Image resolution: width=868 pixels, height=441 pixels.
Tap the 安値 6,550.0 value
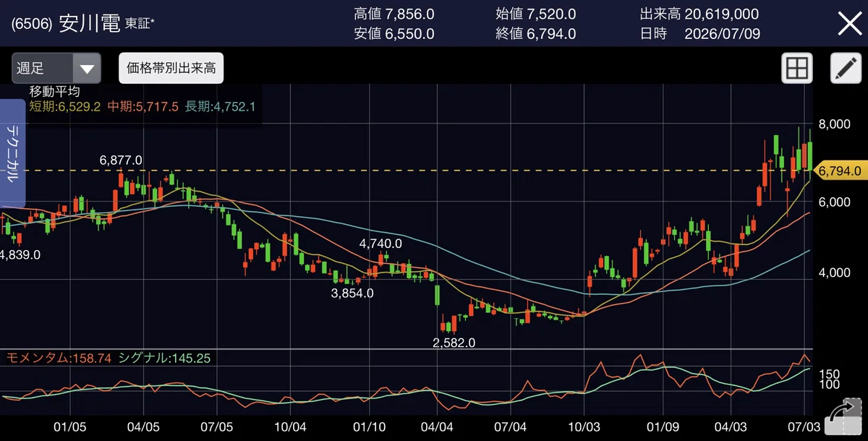(x=394, y=33)
